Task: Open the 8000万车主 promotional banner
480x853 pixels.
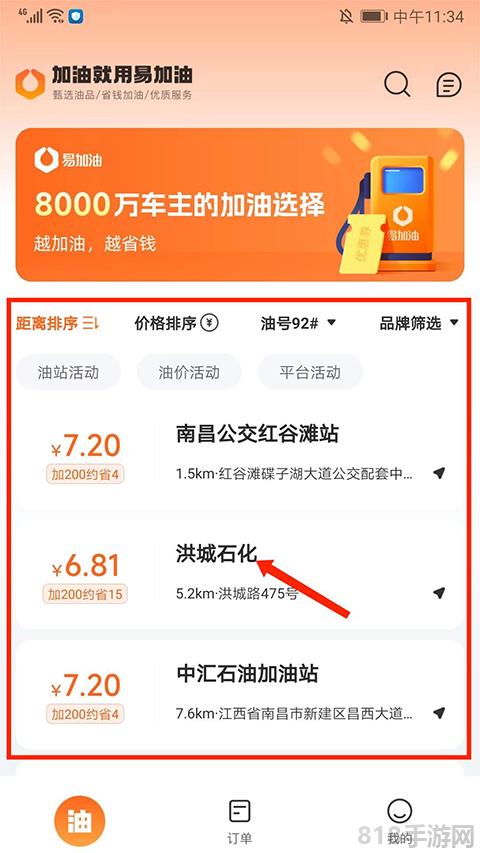Action: [x=240, y=205]
